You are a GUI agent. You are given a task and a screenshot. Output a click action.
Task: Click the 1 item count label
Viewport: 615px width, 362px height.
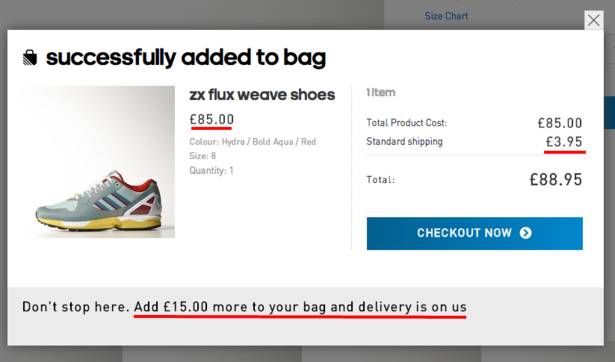(x=380, y=93)
